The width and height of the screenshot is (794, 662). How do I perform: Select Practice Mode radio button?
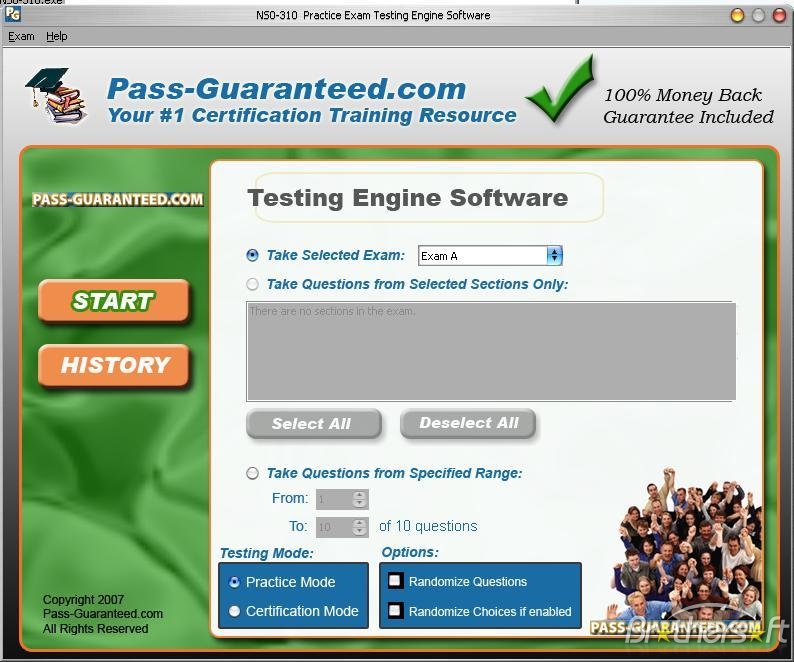coord(234,582)
